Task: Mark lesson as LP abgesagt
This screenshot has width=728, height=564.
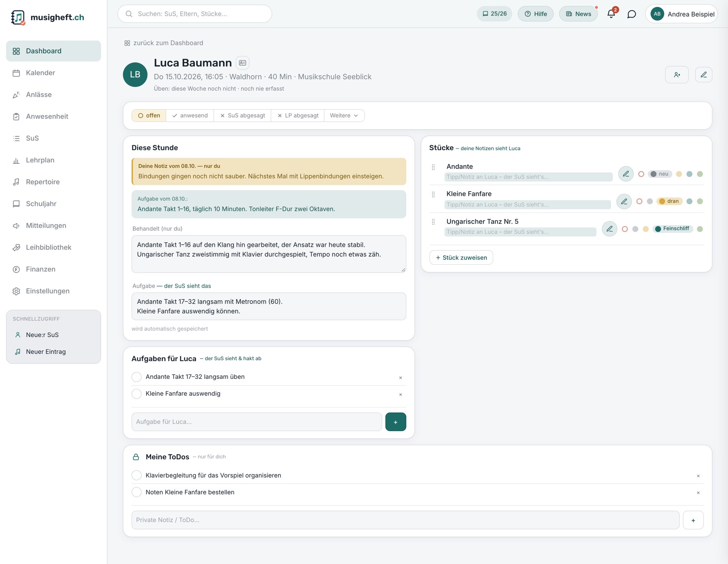Action: click(298, 116)
